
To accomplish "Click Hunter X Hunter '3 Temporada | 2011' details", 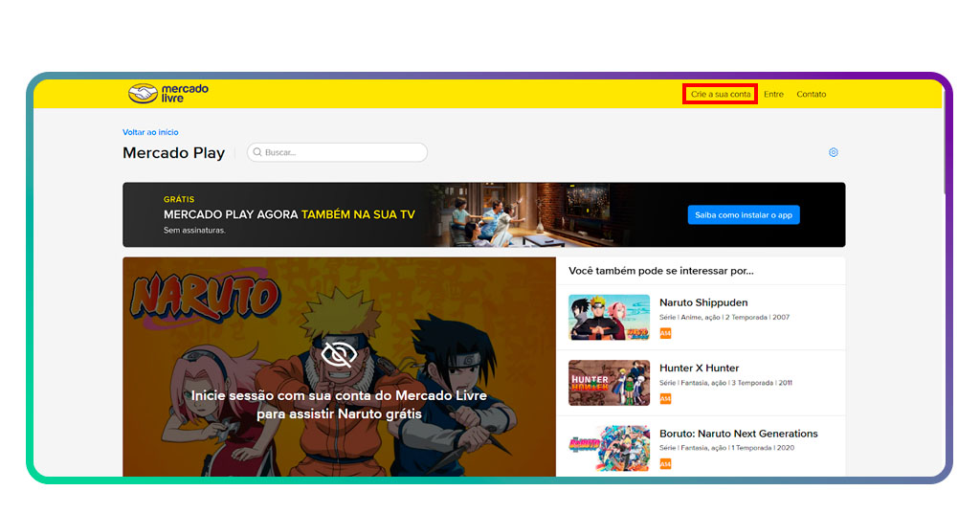I will [x=761, y=383].
